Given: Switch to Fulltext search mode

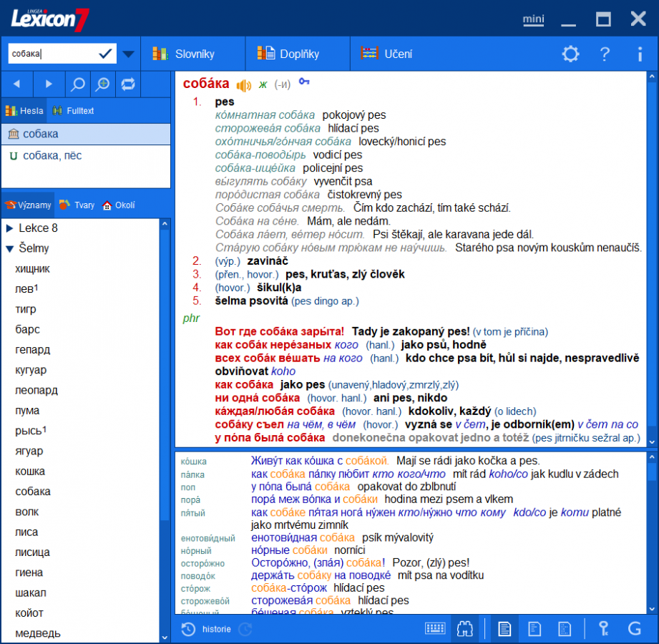Looking at the screenshot, I should point(72,111).
